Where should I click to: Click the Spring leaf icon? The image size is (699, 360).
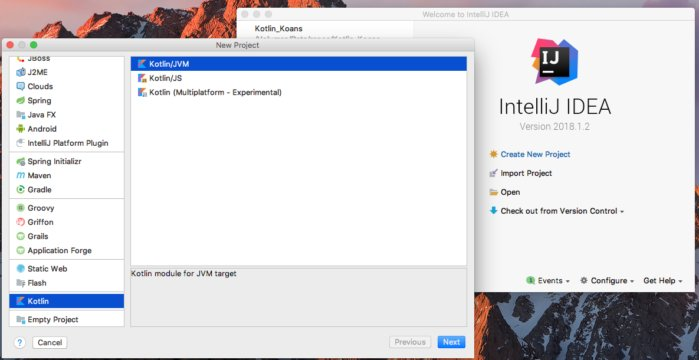click(21, 100)
